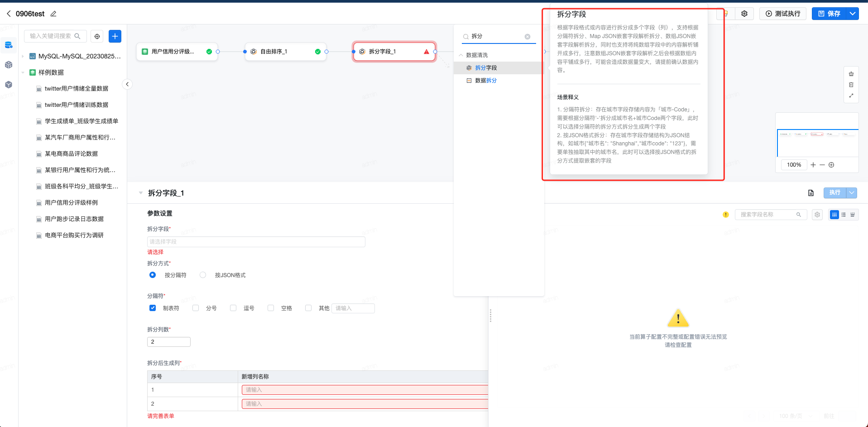Check the 空格 delimiter
This screenshot has height=427, width=868.
[x=271, y=308]
